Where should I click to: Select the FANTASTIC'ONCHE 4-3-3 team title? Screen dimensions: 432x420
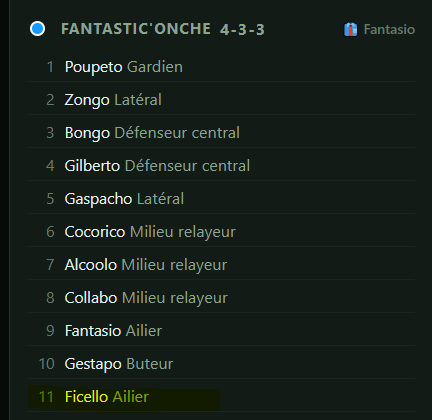163,29
